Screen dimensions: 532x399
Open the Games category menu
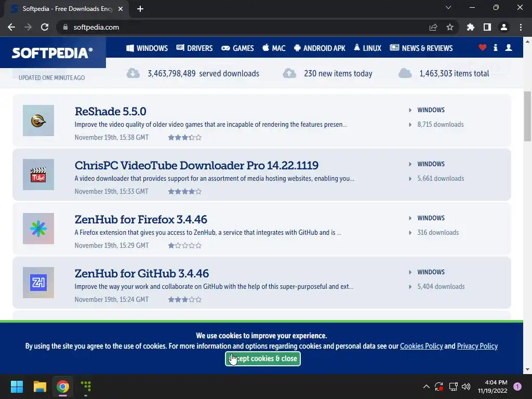click(237, 48)
